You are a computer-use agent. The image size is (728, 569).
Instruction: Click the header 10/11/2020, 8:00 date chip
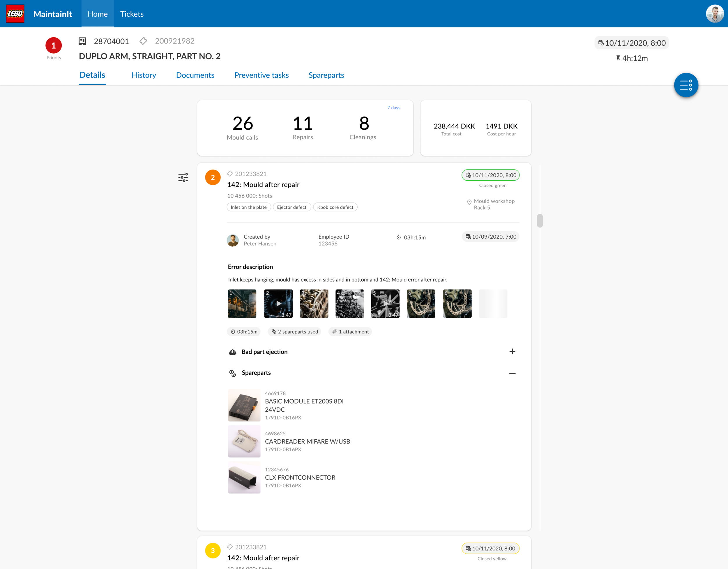click(631, 43)
